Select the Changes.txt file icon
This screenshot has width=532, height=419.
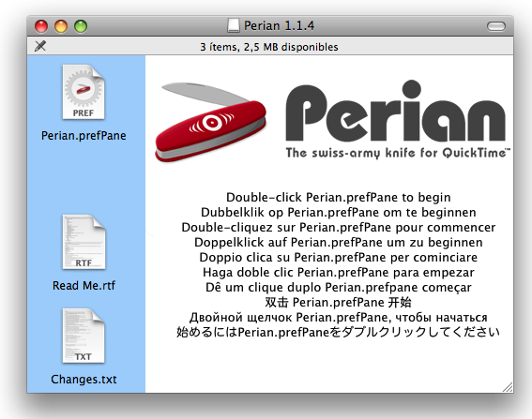84,336
